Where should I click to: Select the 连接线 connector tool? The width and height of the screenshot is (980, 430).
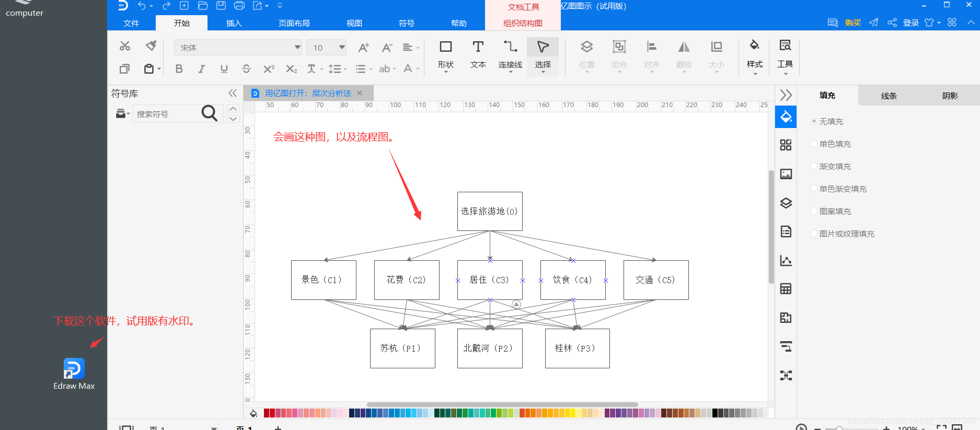coord(510,55)
